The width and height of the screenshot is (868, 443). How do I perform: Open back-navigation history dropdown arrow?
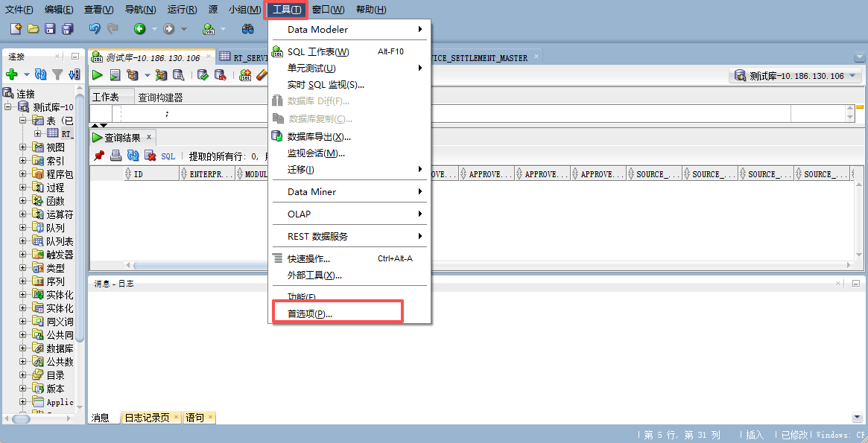point(154,29)
